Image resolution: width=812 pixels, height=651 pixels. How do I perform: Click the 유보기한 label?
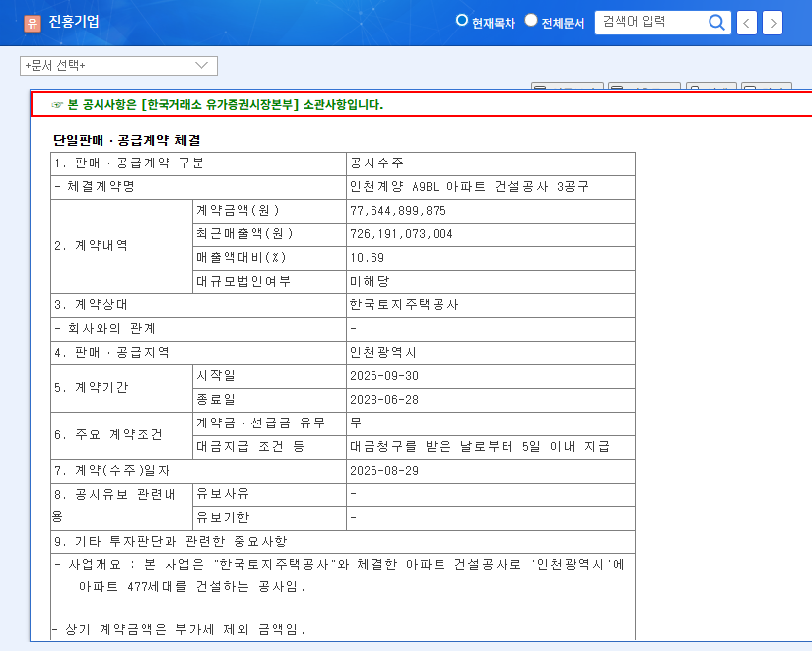pyautogui.click(x=223, y=517)
